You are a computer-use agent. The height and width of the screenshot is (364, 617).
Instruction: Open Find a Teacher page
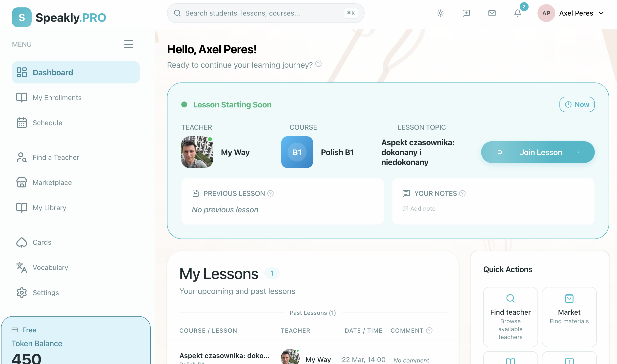56,157
